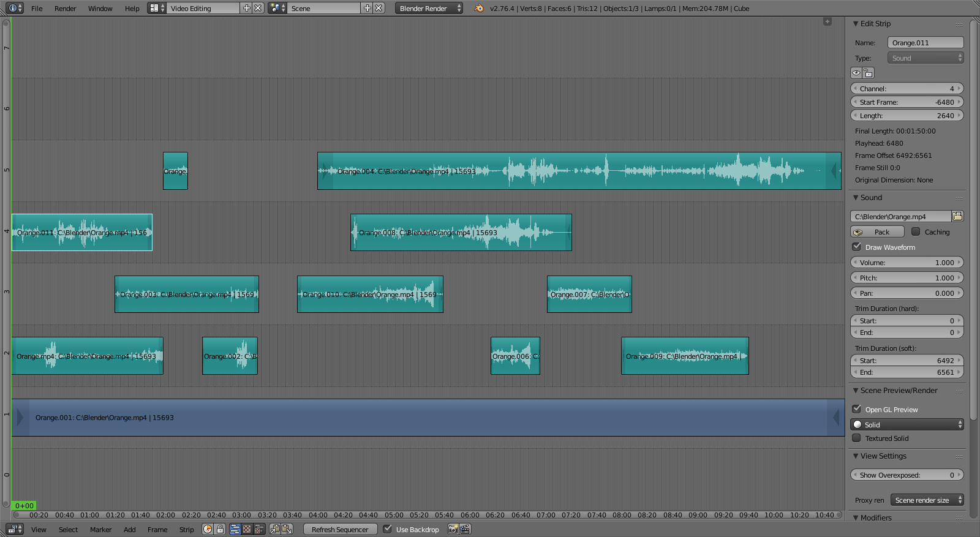Screen dimensions: 980x537
Task: Collapse the Sound panel
Action: pos(856,198)
